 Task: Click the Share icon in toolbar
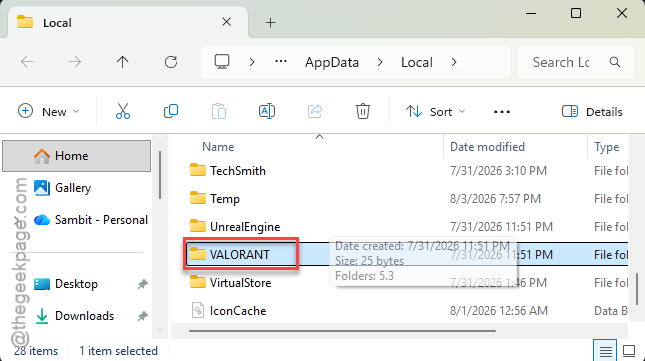pyautogui.click(x=315, y=111)
